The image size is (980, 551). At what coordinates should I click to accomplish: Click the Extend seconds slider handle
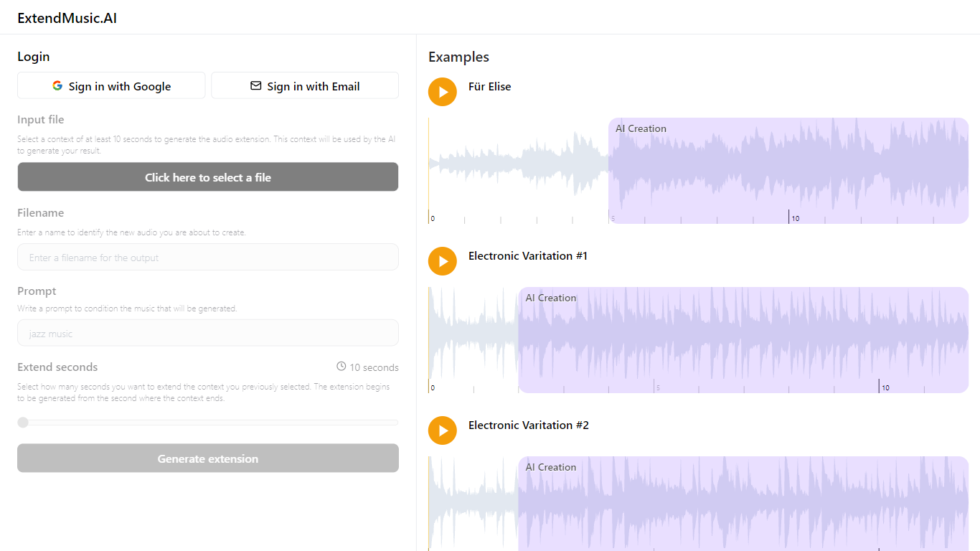tap(23, 423)
